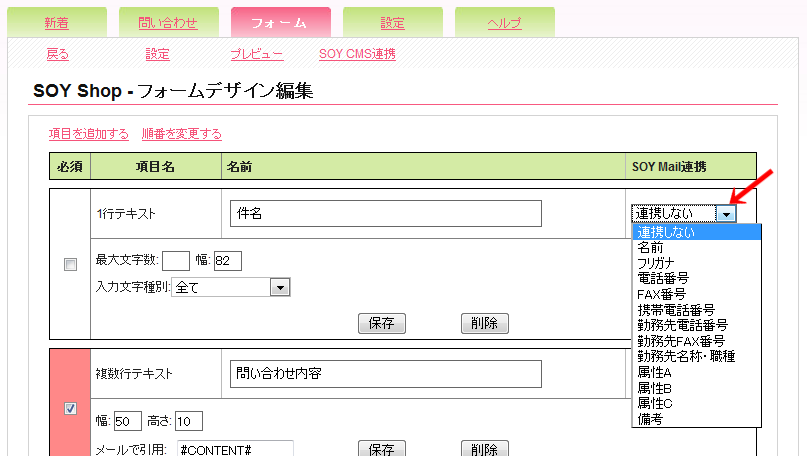The height and width of the screenshot is (456, 807).
Task: Choose 携帯電話番号 from dropdown list
Action: pyautogui.click(x=696, y=310)
